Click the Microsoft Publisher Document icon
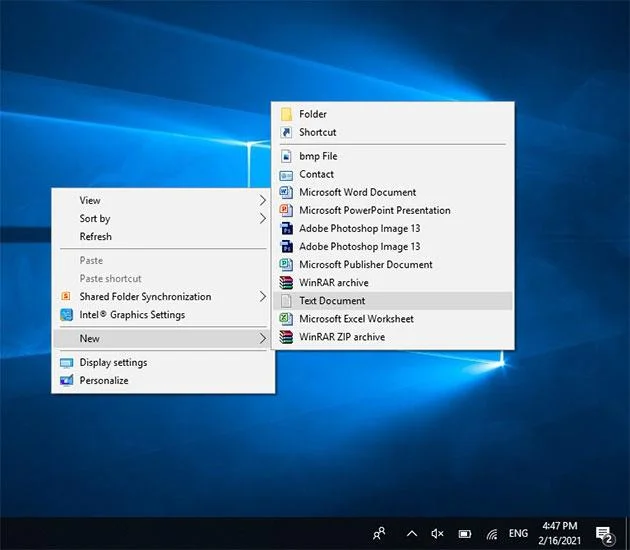Screen dimensions: 630x550 [x=286, y=264]
